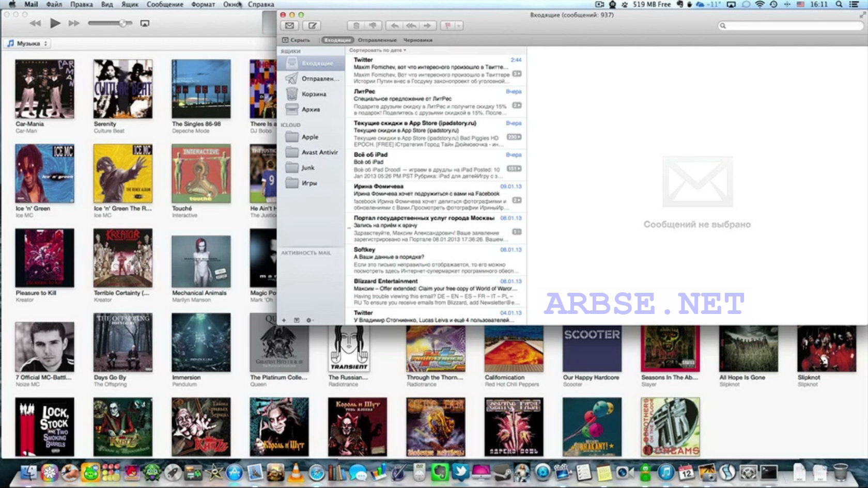The image size is (868, 488).
Task: Open Черновики in favorites bar
Action: (x=417, y=40)
